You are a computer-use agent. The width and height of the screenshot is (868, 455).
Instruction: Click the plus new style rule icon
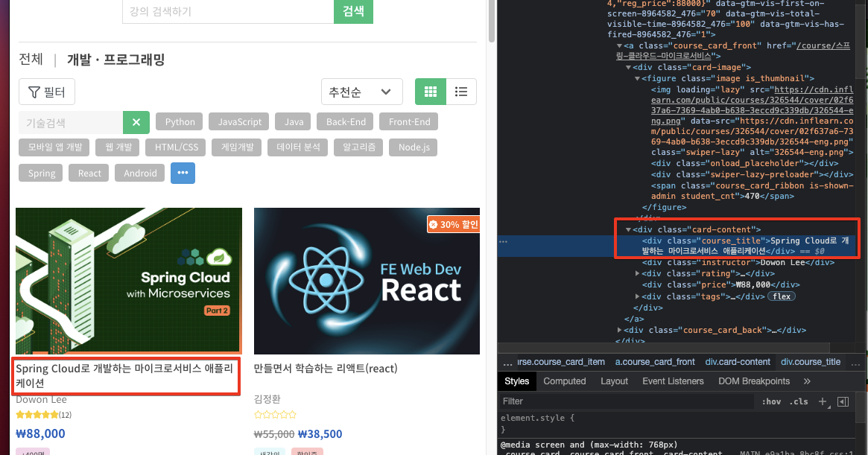pos(823,401)
